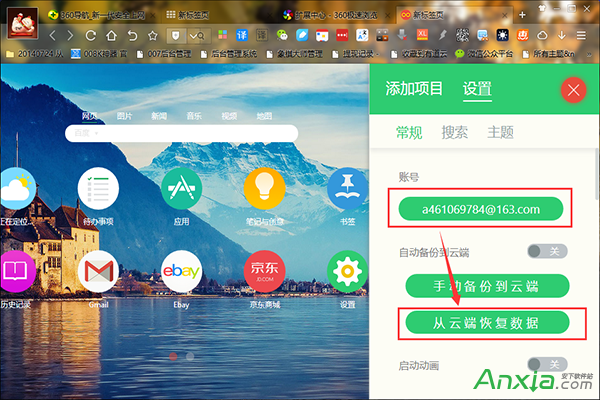The image size is (600, 400).
Task: Go forward to next page
Action: click(70, 36)
